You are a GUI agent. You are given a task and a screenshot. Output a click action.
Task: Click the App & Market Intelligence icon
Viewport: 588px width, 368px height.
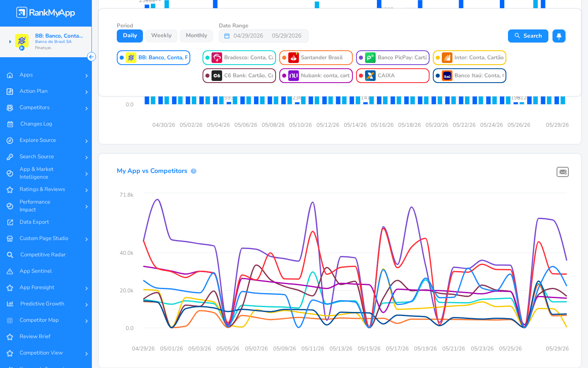tap(10, 173)
